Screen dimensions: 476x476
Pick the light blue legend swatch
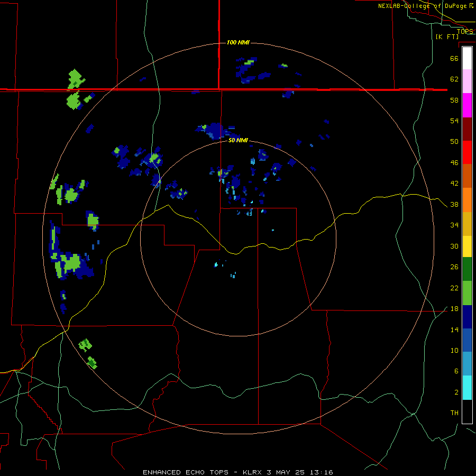click(467, 364)
